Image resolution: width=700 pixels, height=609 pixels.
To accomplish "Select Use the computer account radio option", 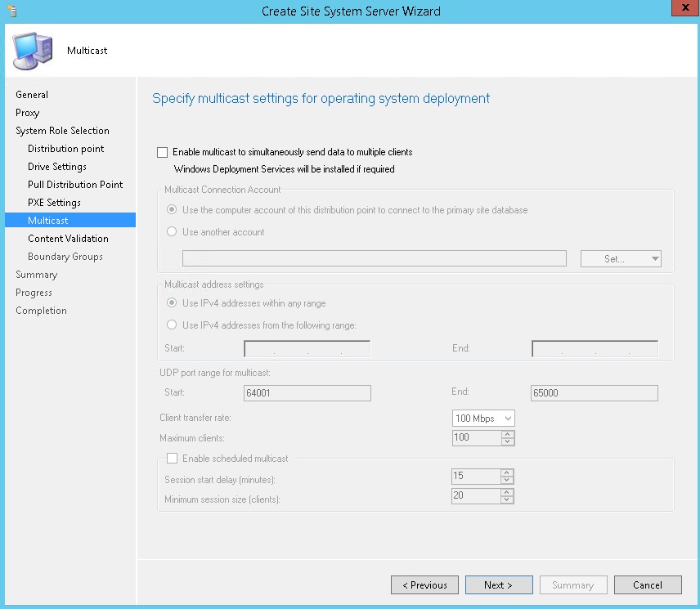I will [172, 209].
